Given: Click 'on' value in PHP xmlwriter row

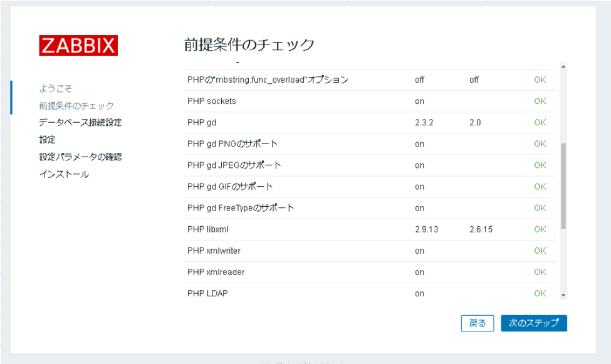Looking at the screenshot, I should pos(420,251).
